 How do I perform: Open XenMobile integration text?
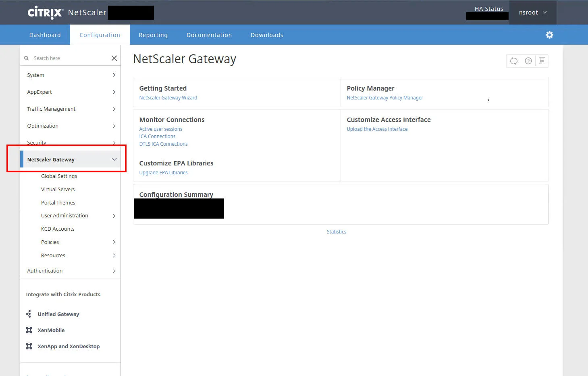(x=51, y=330)
